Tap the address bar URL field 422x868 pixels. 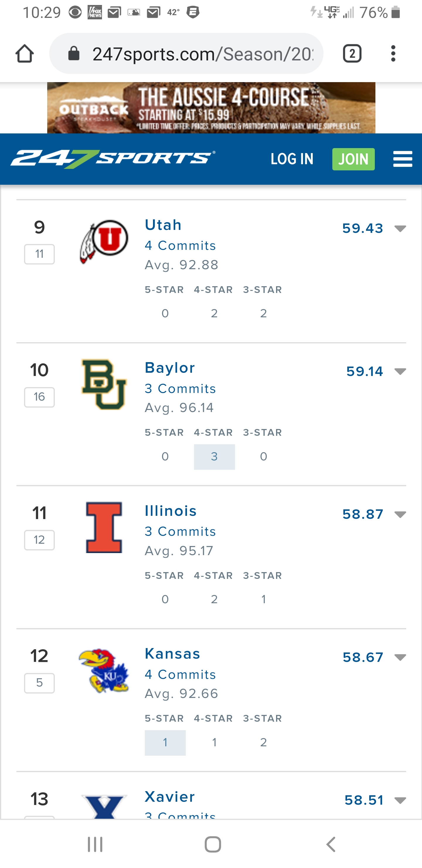[202, 54]
